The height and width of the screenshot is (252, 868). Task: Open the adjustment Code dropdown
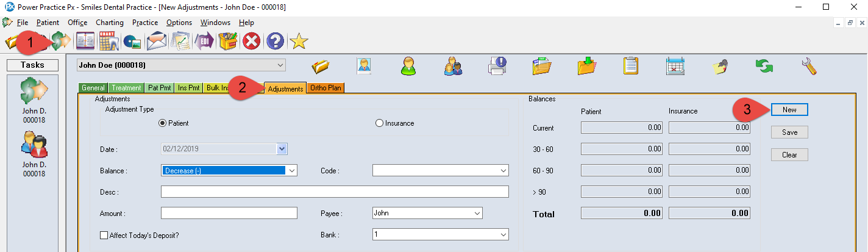point(503,171)
